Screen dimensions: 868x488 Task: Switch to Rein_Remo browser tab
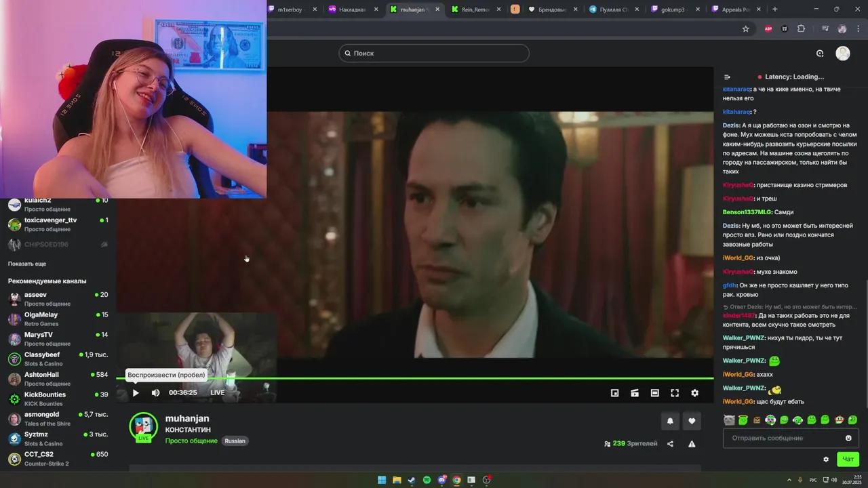(x=475, y=9)
